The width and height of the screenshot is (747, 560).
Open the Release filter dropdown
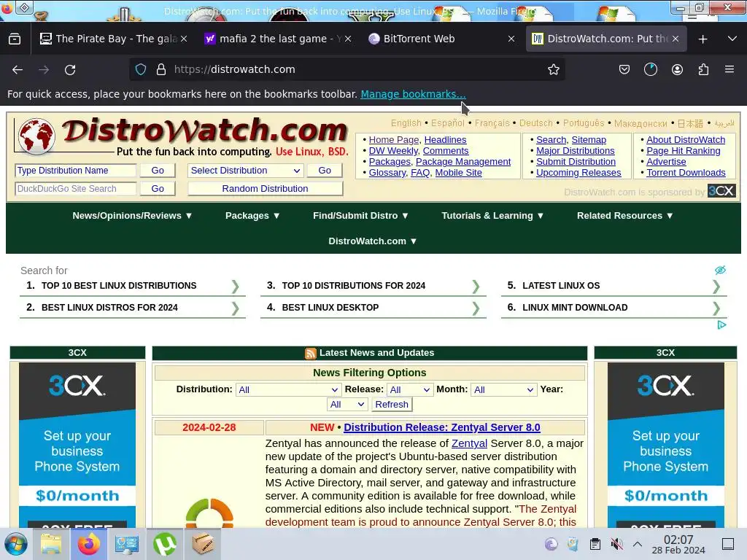(410, 389)
